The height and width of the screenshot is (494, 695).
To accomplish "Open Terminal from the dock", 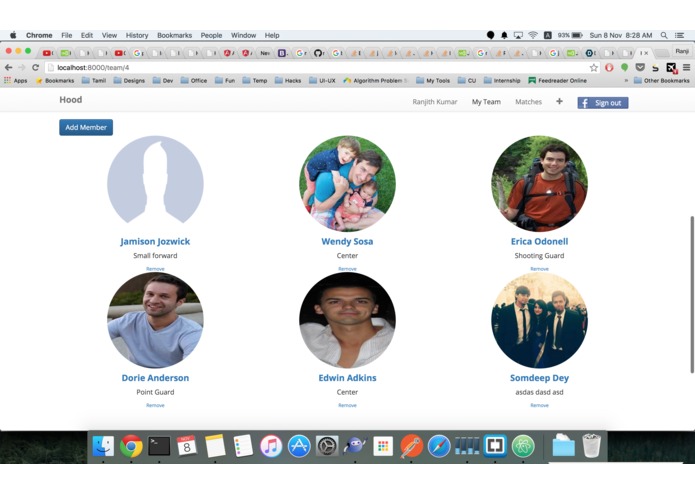I will (x=159, y=446).
